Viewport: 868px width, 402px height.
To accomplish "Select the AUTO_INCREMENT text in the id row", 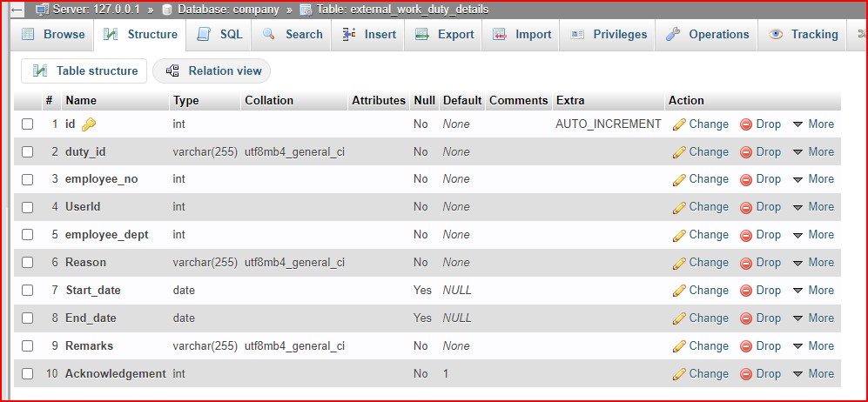I will [x=609, y=124].
